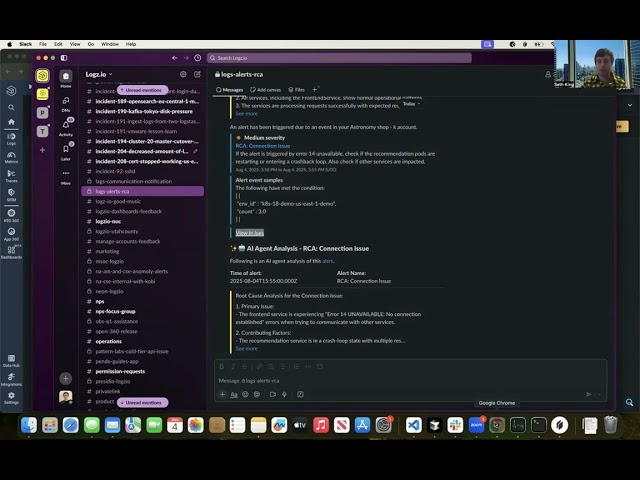
Task: Open the File menu in menu bar
Action: (43, 44)
